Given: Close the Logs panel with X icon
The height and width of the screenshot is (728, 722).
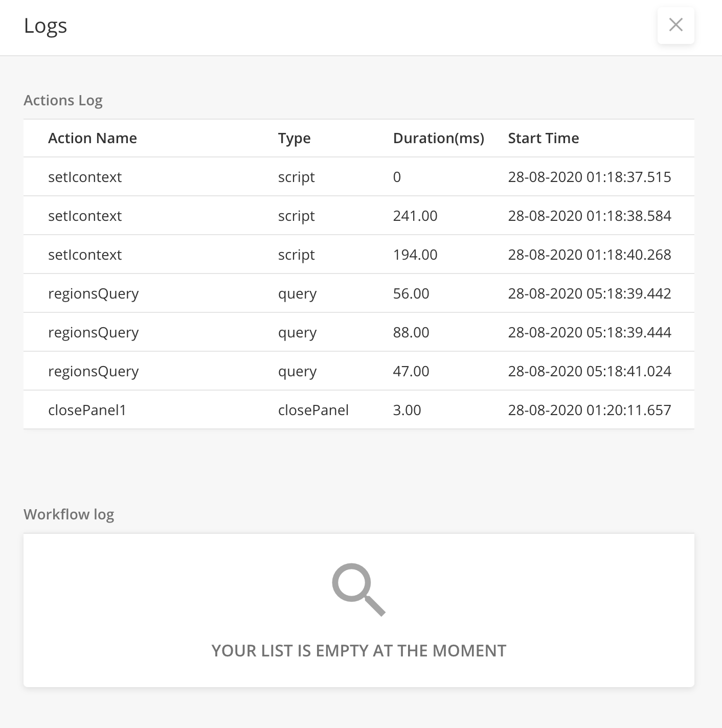Looking at the screenshot, I should pos(675,25).
